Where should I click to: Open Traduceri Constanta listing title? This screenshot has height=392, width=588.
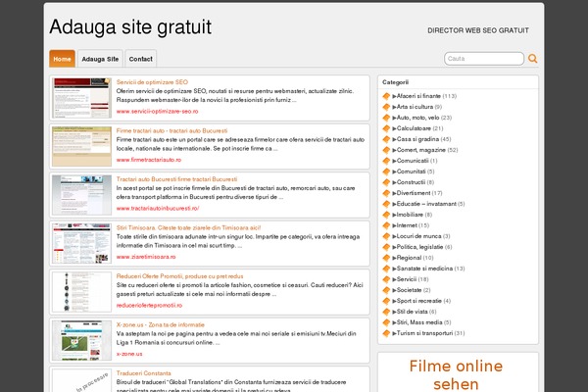coord(144,373)
